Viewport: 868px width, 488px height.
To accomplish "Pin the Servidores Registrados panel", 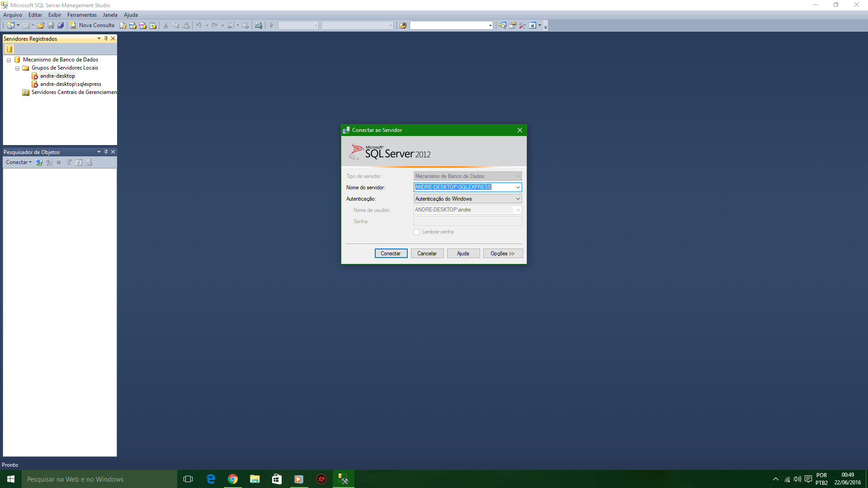I will pyautogui.click(x=106, y=38).
